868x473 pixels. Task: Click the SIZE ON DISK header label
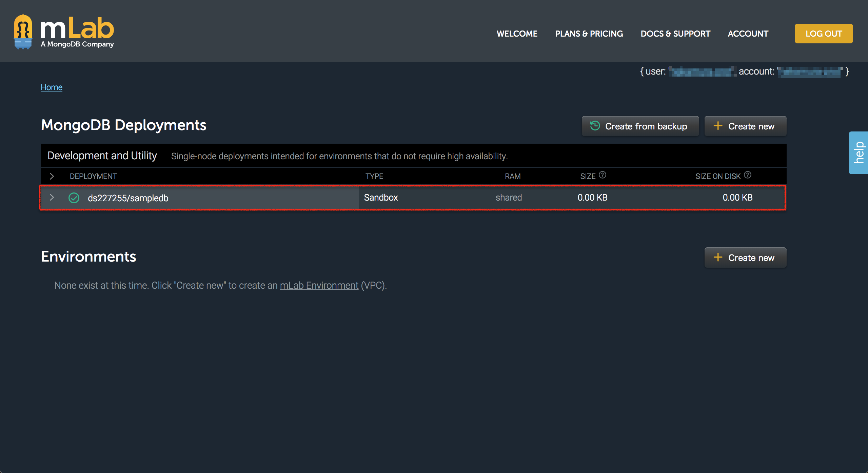718,176
